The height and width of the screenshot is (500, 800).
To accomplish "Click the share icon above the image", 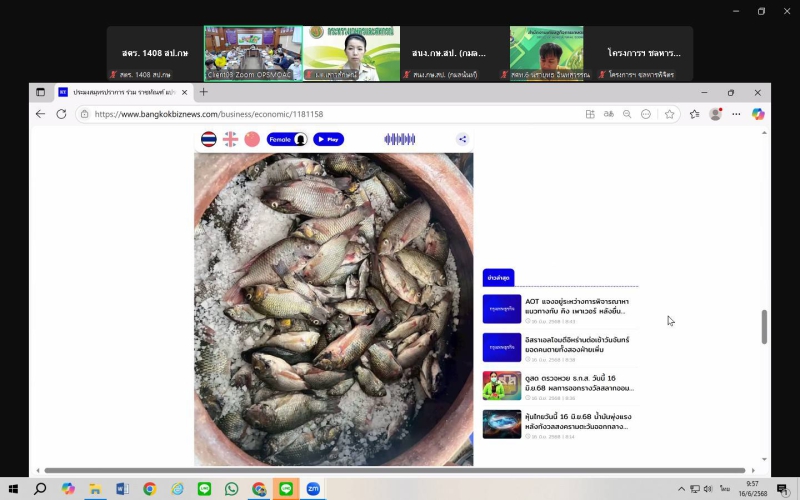I will coord(462,139).
